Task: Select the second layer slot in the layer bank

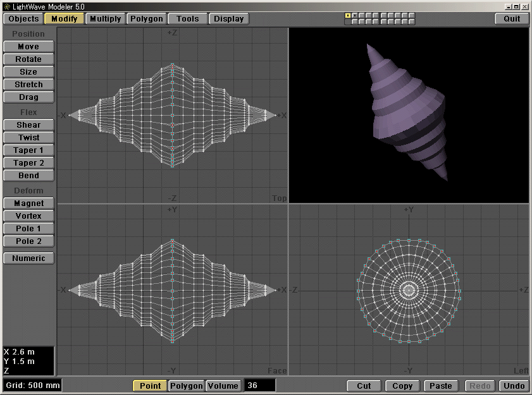Action: 356,14
